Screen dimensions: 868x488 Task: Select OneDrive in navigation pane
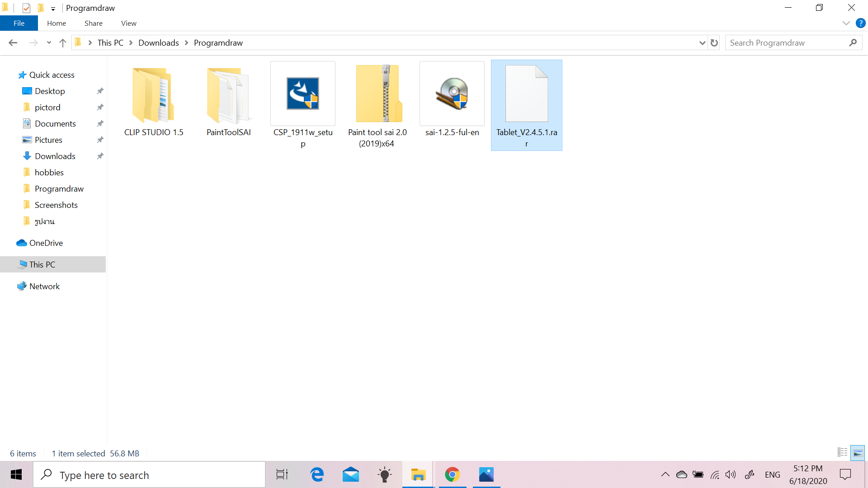point(46,243)
